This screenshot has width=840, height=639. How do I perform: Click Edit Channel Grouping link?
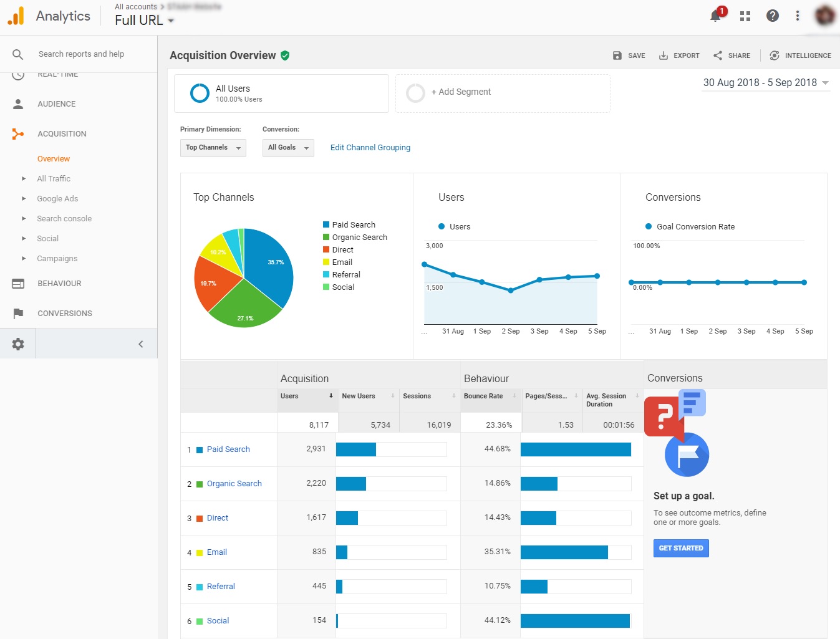click(x=370, y=148)
